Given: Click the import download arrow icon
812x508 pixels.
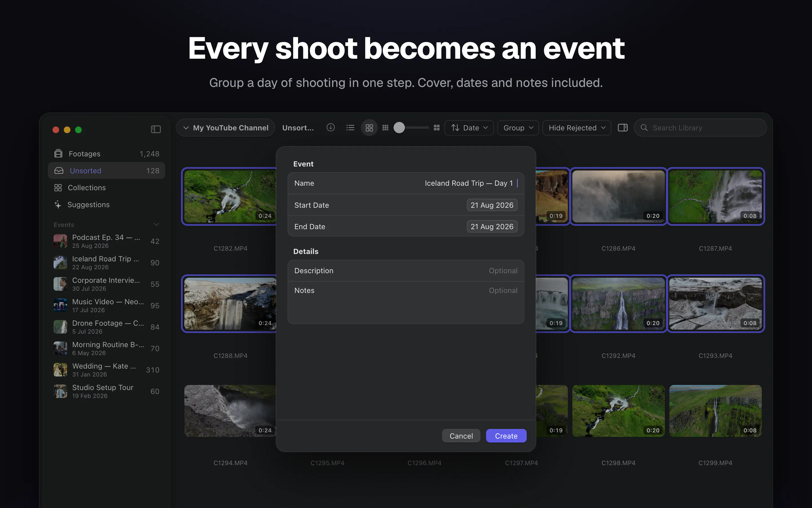Looking at the screenshot, I should click(x=330, y=128).
